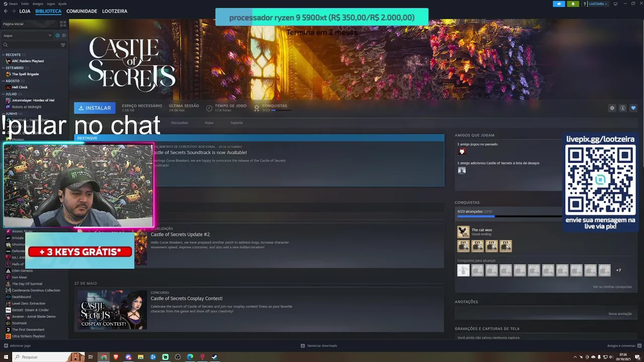The image size is (644, 362).
Task: Open the Jogos filter dropdown
Action: 27,36
